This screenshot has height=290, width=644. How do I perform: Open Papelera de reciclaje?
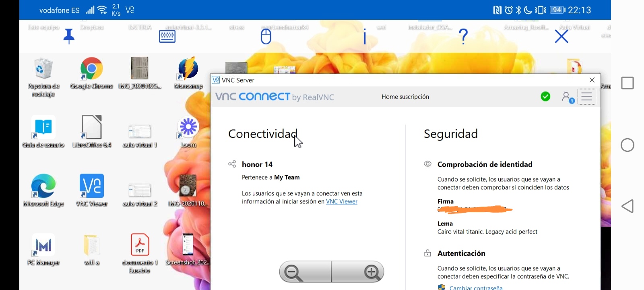[43, 77]
